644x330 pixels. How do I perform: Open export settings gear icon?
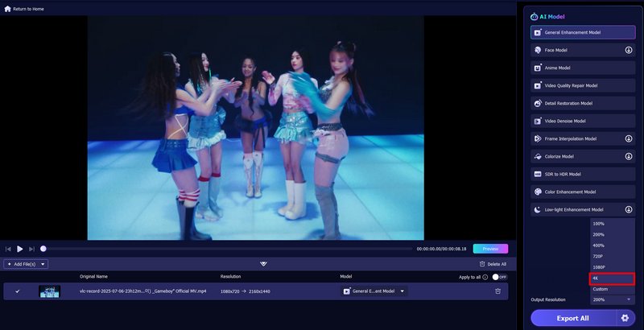click(x=625, y=318)
